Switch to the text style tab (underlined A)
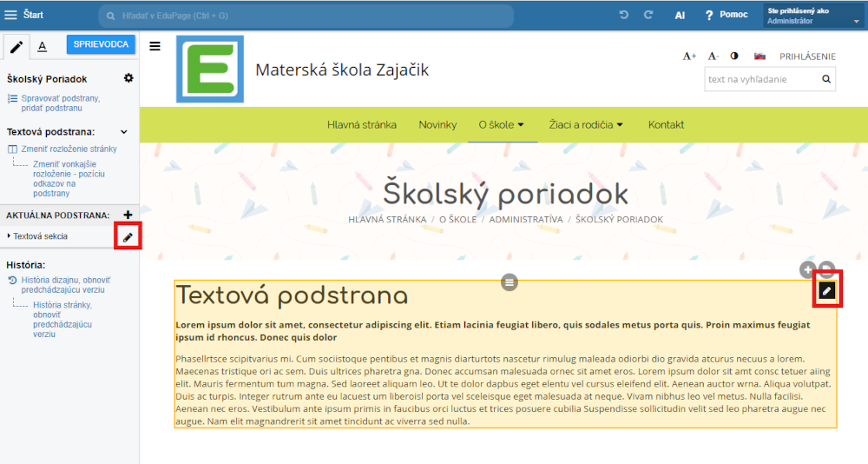The image size is (868, 464). click(42, 46)
